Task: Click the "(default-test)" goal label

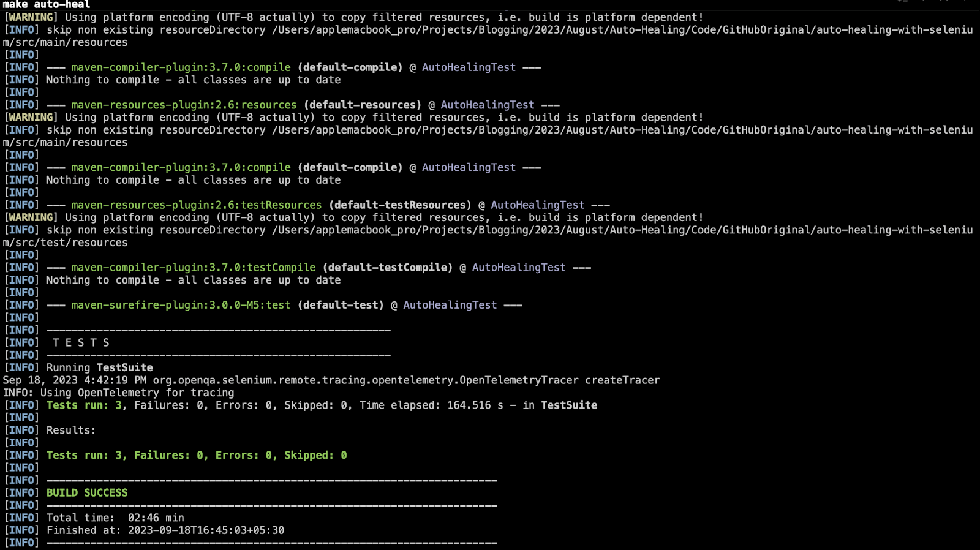Action: pyautogui.click(x=341, y=305)
